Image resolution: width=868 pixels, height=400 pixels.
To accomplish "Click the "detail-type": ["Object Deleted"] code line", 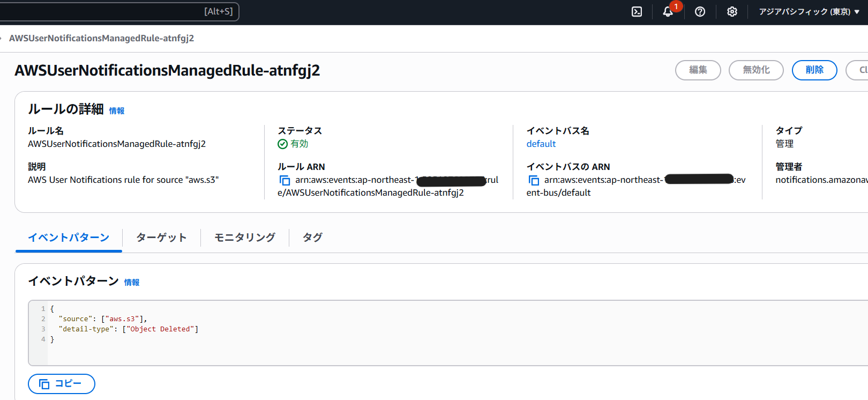I will 129,329.
